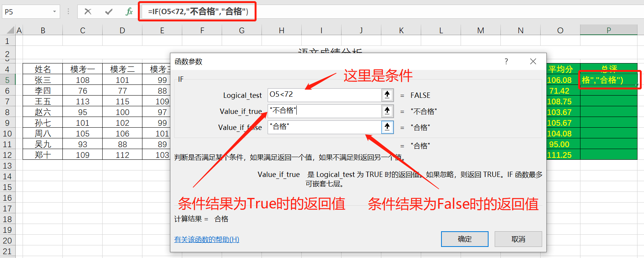Select the cell containing 吴九
Screen dimensions: 644x258
43,144
